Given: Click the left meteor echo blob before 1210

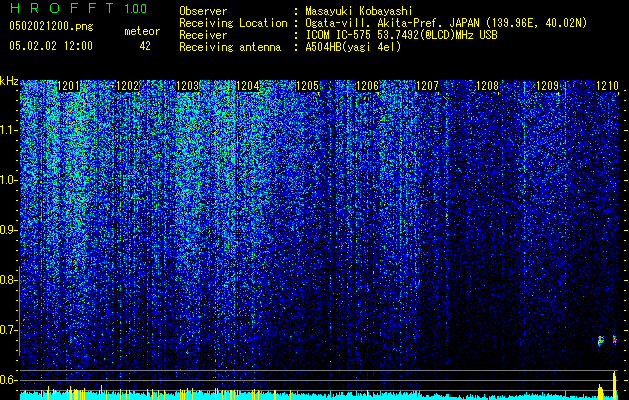Looking at the screenshot, I should click(x=601, y=341).
